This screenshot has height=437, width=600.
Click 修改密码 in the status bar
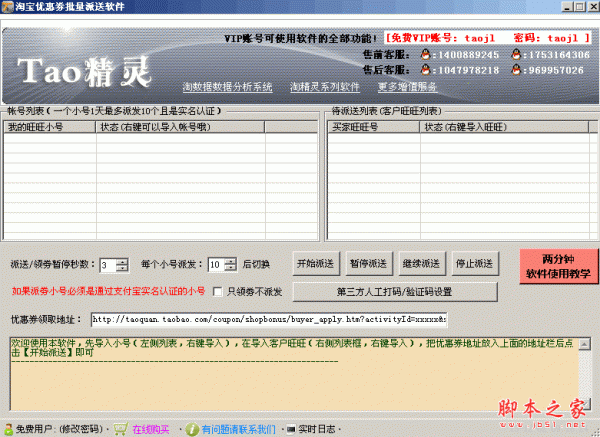pos(81,429)
